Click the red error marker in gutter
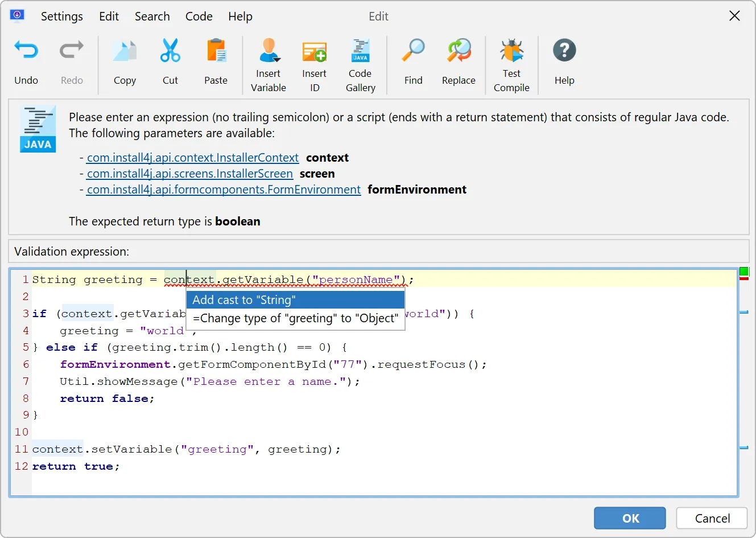 pyautogui.click(x=744, y=278)
